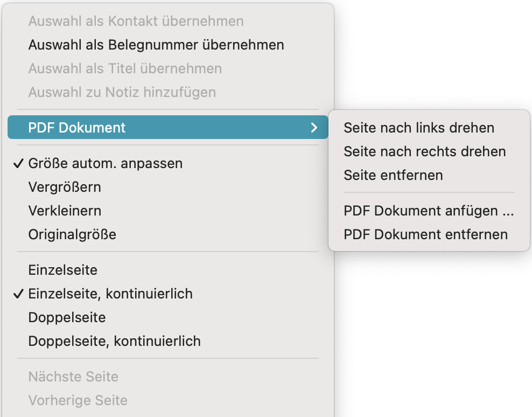Enable 'Doppelseite, kontinuierlich' layout
The height and width of the screenshot is (417, 532).
(114, 341)
